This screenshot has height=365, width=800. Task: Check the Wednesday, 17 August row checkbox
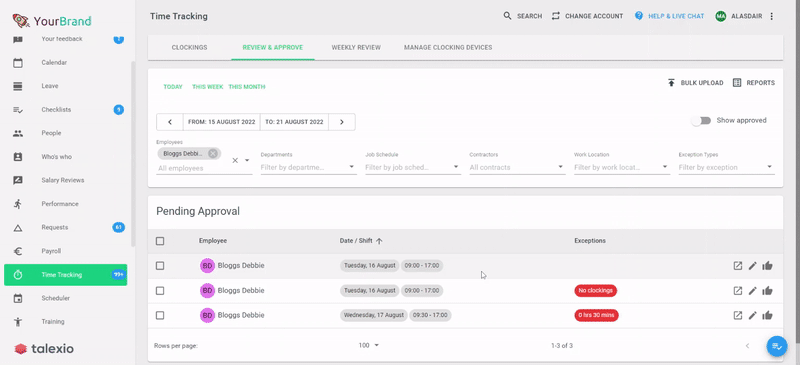(x=160, y=315)
